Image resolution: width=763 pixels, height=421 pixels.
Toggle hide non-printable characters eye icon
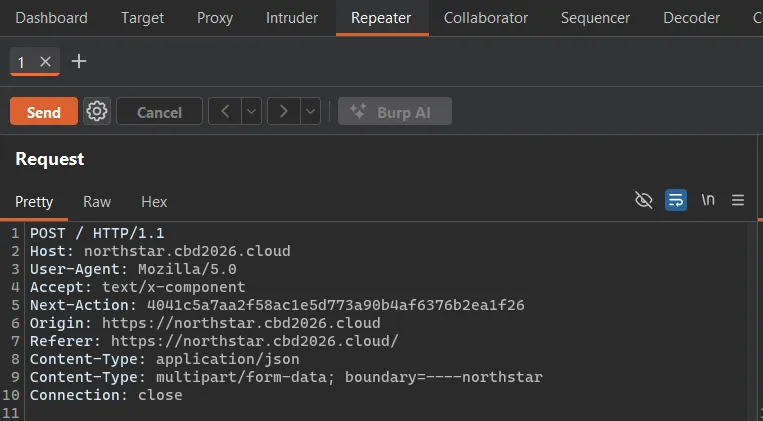tap(644, 200)
